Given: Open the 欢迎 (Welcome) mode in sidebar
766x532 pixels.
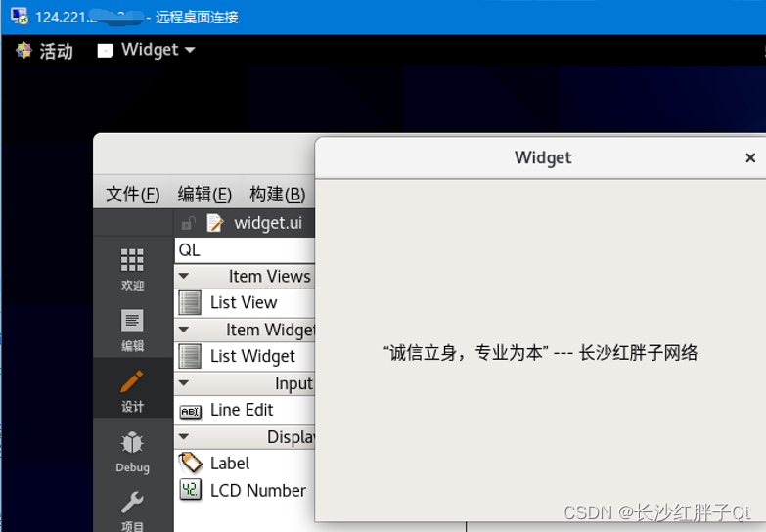Looking at the screenshot, I should pos(132,270).
